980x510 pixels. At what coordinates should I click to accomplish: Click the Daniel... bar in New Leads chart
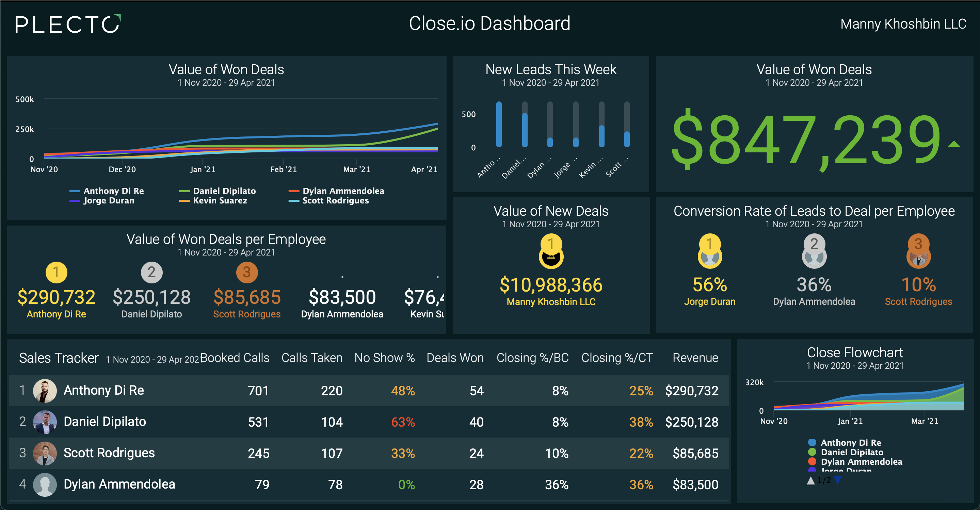pos(525,129)
